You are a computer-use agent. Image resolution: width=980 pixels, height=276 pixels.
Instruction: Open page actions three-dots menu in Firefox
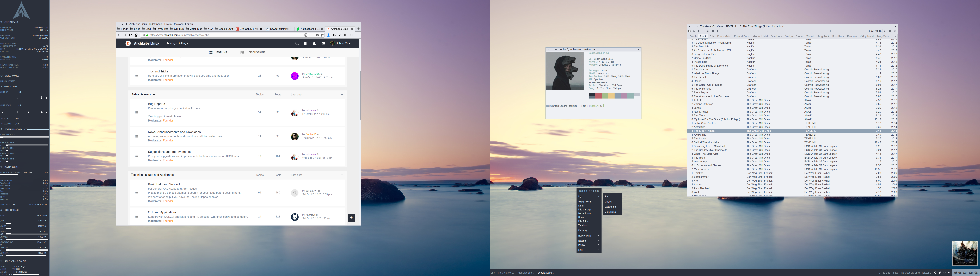[313, 35]
